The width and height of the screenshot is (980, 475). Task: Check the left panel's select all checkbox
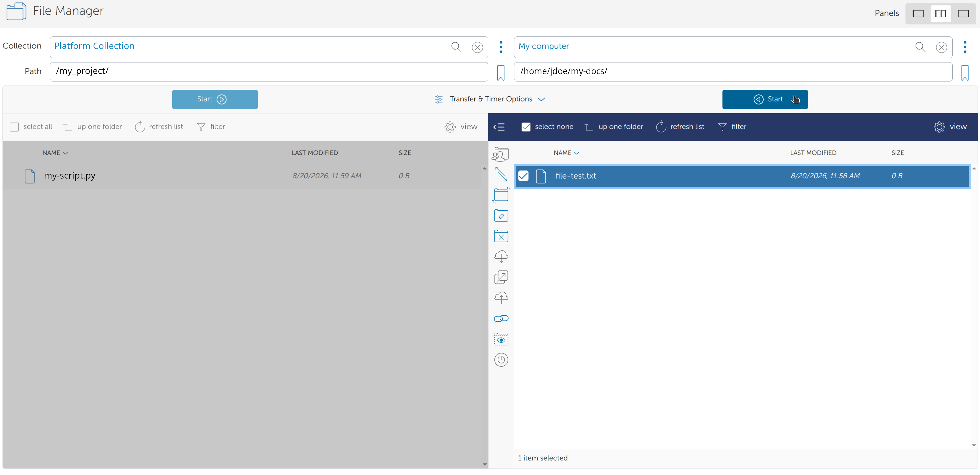[14, 127]
